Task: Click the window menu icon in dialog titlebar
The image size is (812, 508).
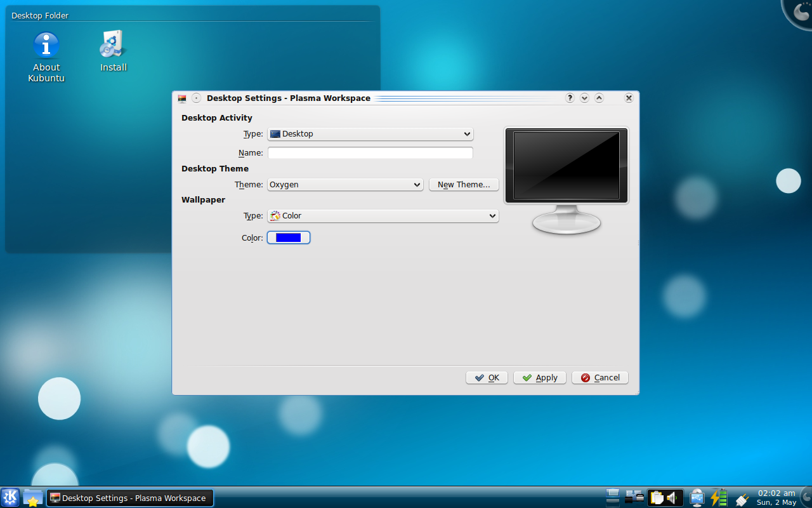Action: coord(182,98)
